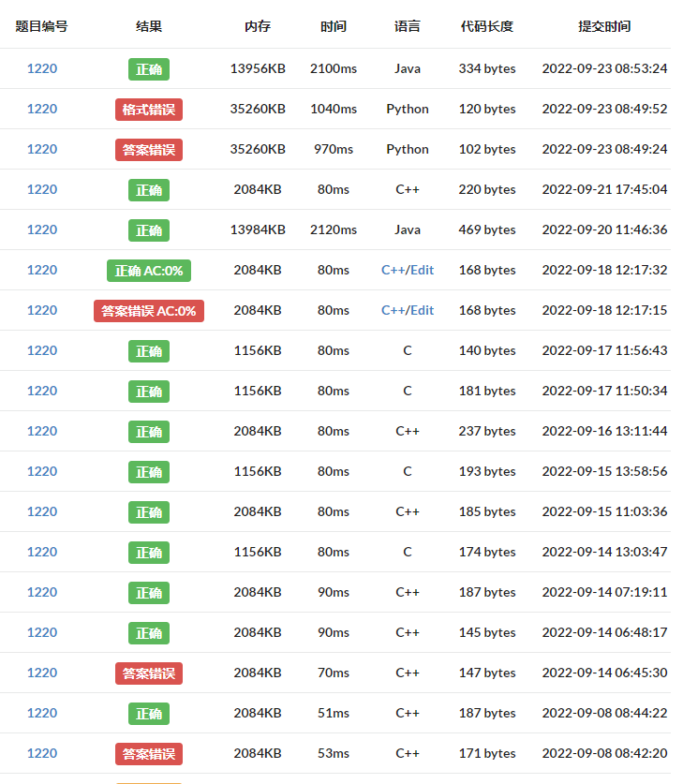The image size is (683, 784).
Task: Click 答案错误 badge for Python 102 bytes submission
Action: pos(149,150)
